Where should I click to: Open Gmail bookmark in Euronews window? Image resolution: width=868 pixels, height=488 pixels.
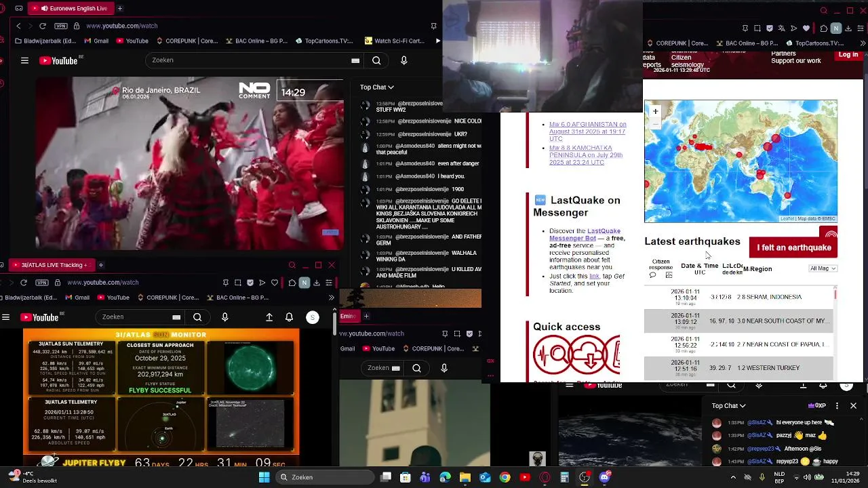96,41
